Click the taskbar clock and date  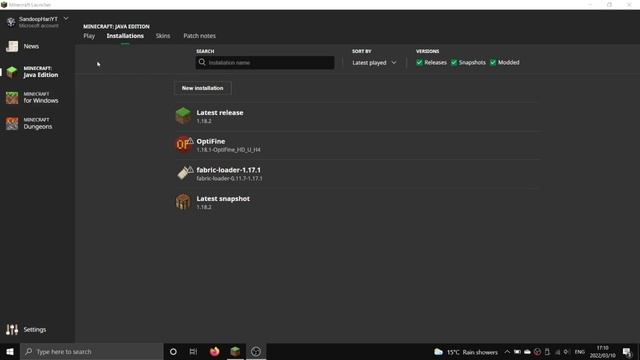(602, 352)
